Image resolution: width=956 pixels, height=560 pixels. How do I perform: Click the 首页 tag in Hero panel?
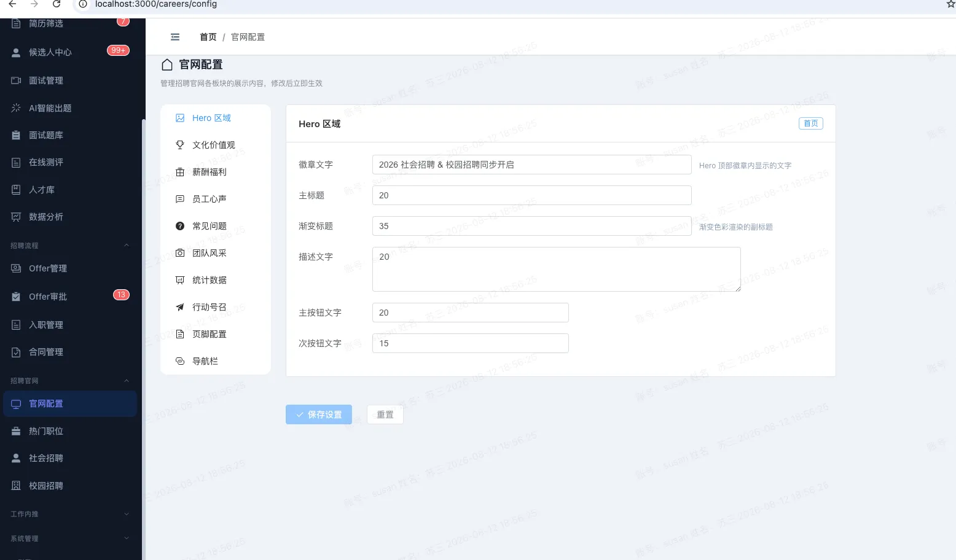click(811, 123)
